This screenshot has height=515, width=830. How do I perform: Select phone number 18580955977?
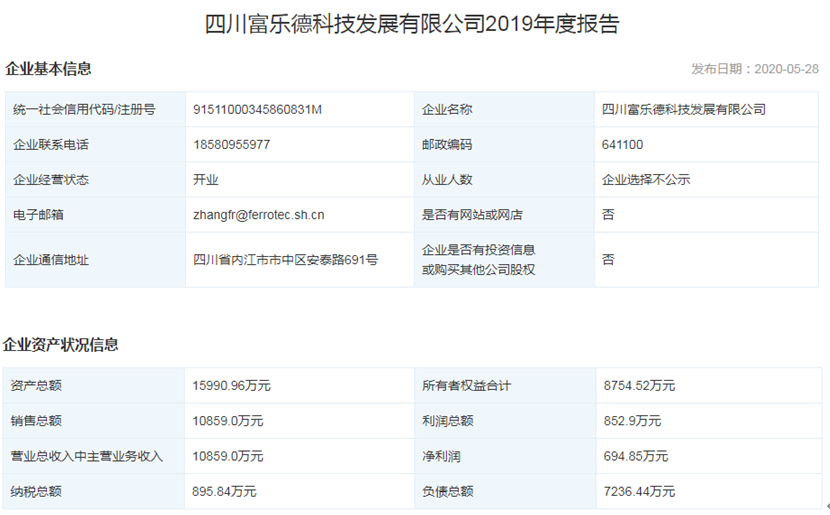pyautogui.click(x=231, y=144)
